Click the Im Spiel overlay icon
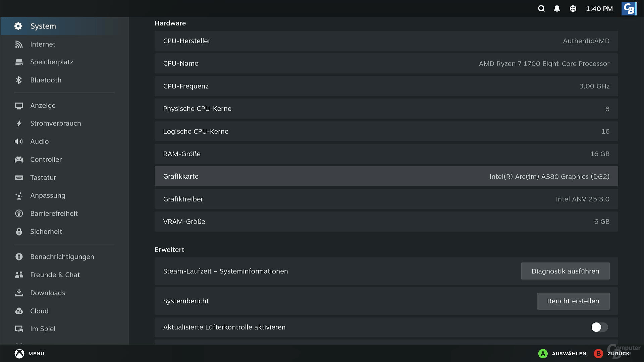 point(19,329)
